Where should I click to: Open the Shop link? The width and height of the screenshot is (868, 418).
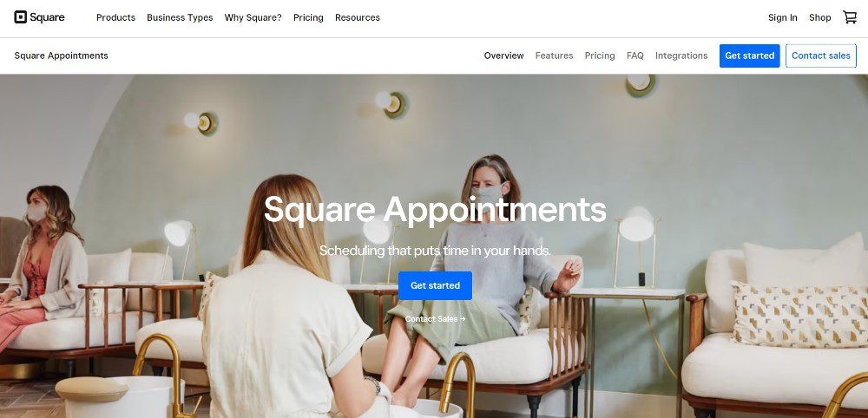[820, 17]
